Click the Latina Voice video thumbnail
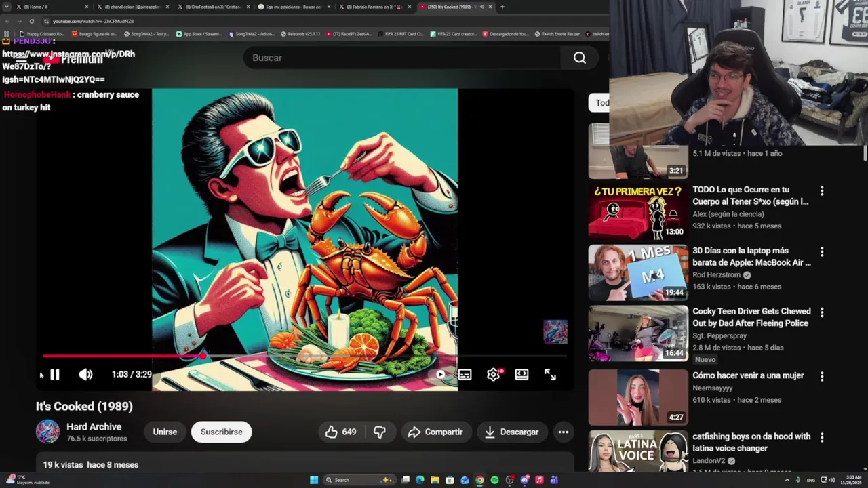Viewport: 868px width, 488px height. point(638,451)
